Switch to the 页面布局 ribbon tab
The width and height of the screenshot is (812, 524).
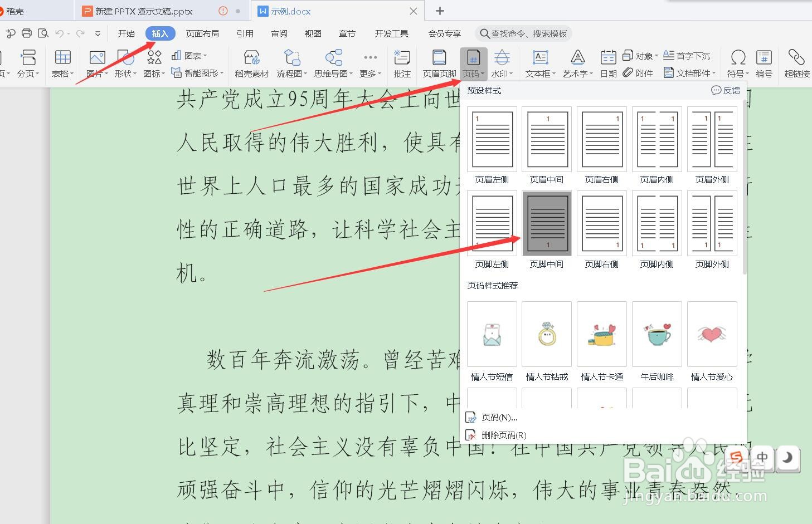click(x=202, y=33)
